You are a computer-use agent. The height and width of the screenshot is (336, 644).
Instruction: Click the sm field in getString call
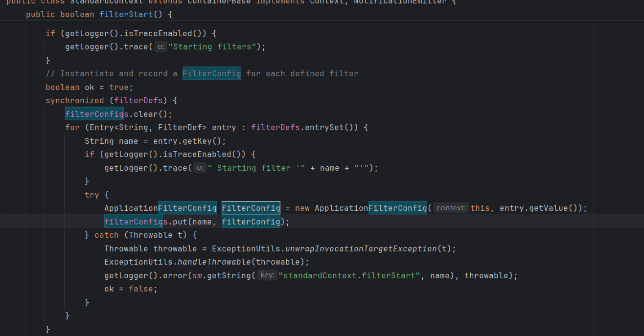197,275
